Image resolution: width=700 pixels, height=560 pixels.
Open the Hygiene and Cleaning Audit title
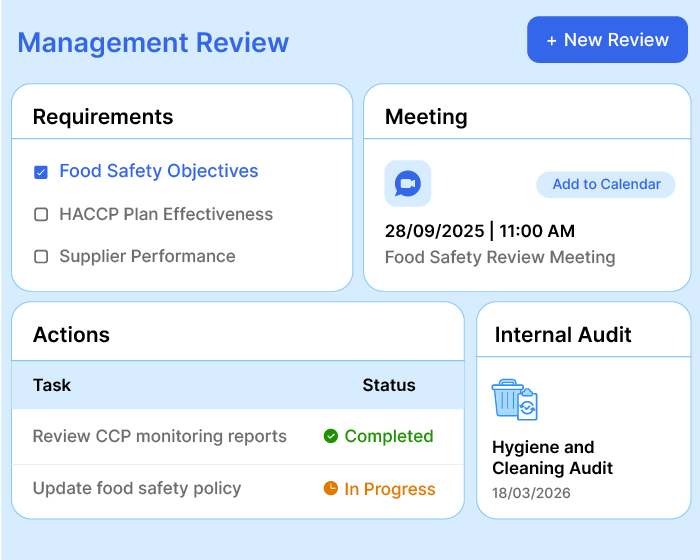click(x=552, y=458)
